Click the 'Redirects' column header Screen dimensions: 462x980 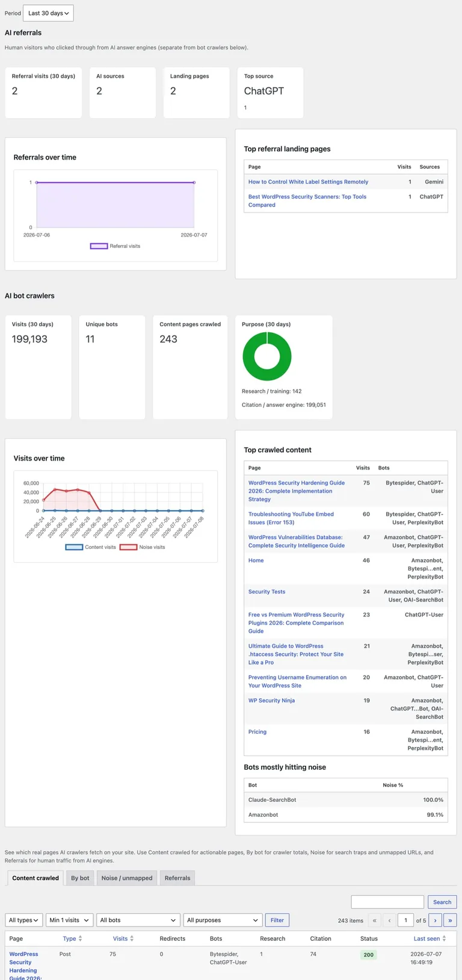tap(173, 938)
